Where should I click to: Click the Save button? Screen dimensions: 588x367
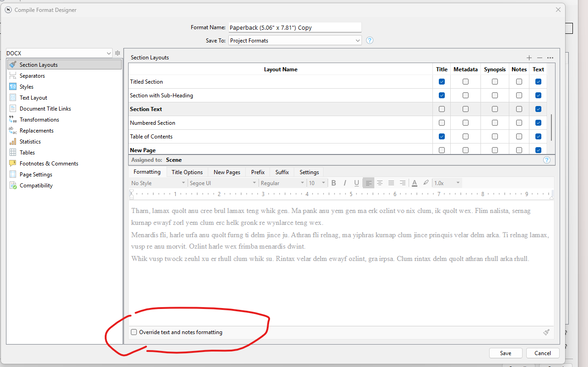tap(505, 353)
